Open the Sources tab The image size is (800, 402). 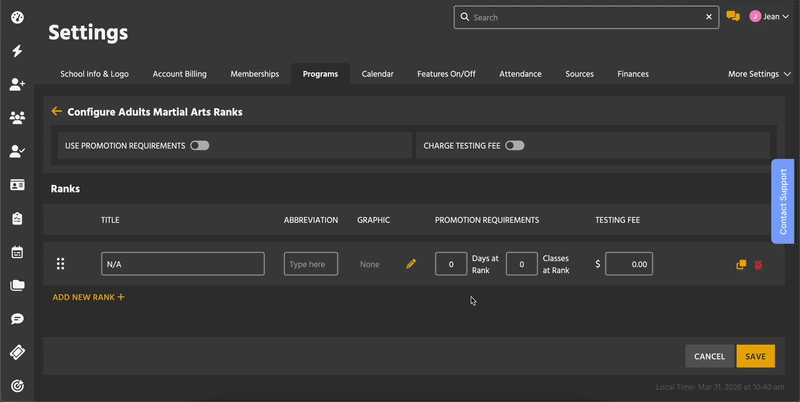[x=580, y=74]
